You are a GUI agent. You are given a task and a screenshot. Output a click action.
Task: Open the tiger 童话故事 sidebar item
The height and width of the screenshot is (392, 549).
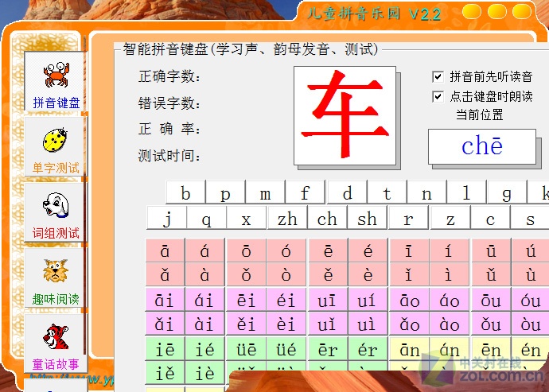coord(54,343)
